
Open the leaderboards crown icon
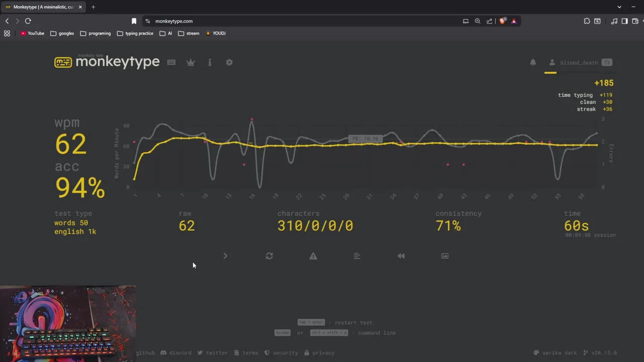[x=191, y=62]
